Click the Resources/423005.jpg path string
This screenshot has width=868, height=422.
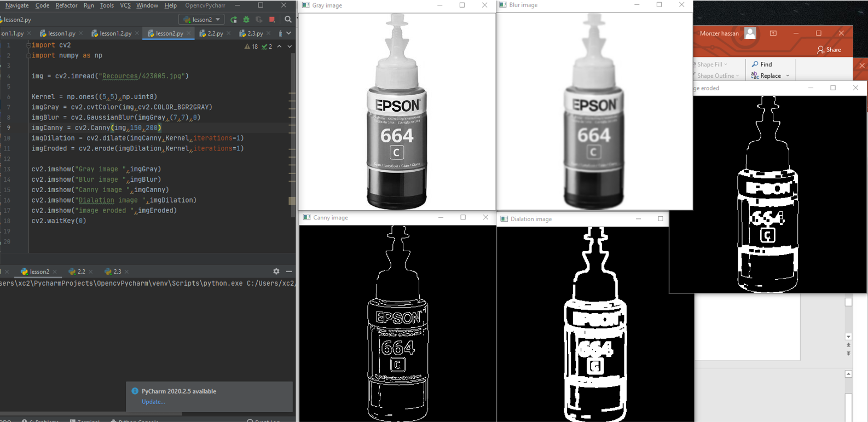coord(142,76)
